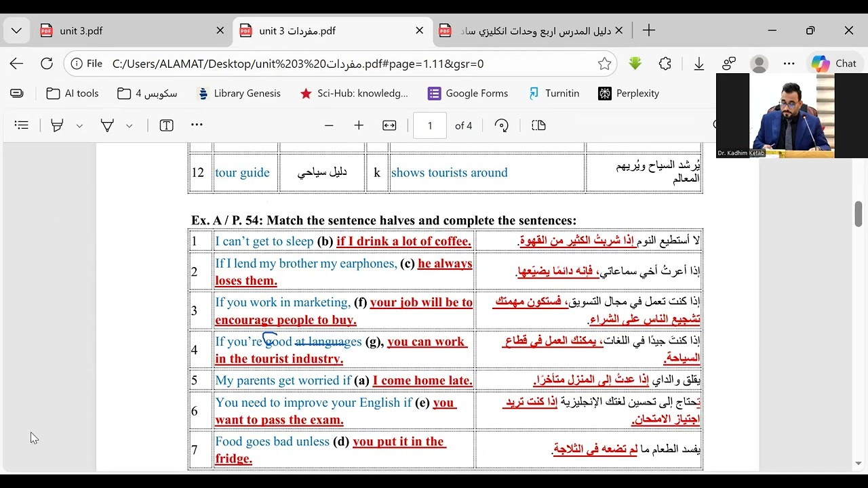Click the Dr. Kadhim Ketab video thumbnail
The height and width of the screenshot is (488, 868).
pos(792,116)
